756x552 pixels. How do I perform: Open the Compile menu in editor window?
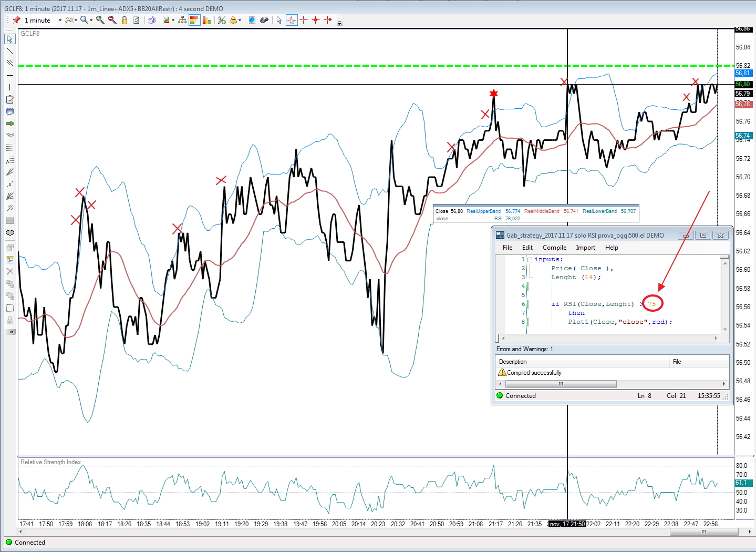(x=554, y=248)
